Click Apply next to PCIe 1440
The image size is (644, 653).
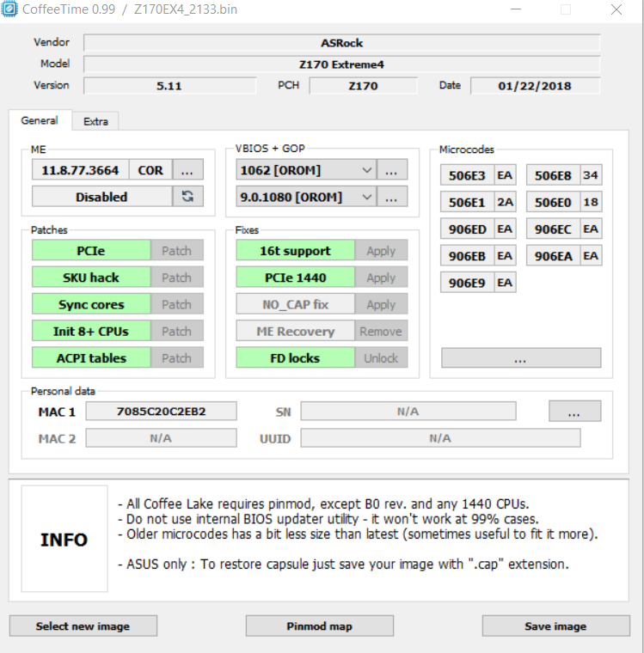(381, 278)
